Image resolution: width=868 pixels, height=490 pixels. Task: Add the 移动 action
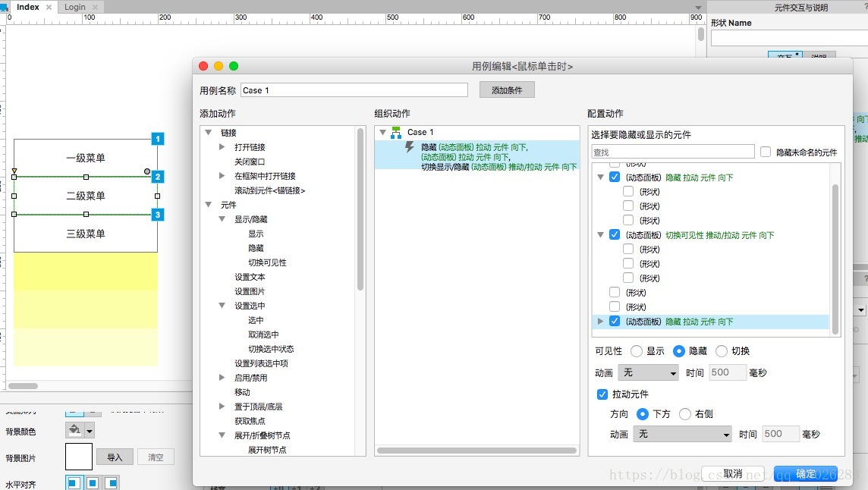[x=243, y=392]
